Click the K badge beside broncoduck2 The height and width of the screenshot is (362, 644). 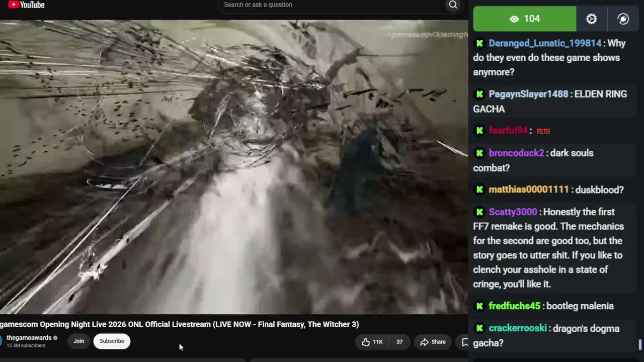coord(479,153)
